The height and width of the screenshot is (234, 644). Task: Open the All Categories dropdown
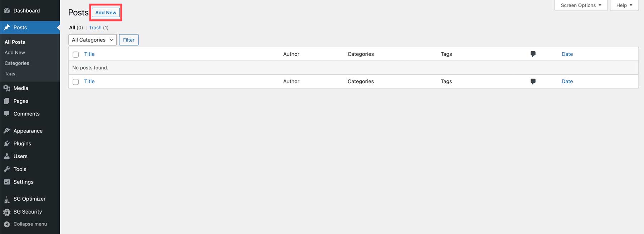[x=92, y=40]
